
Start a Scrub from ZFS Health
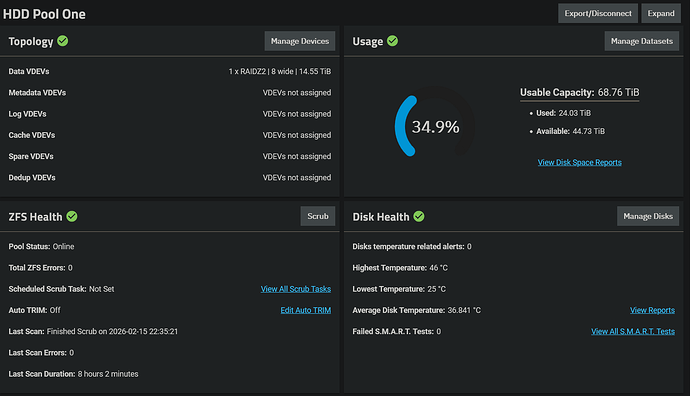pos(318,216)
